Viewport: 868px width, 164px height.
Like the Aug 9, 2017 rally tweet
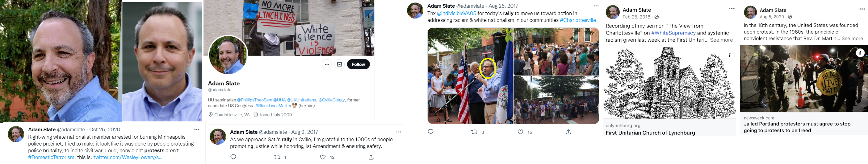tap(323, 157)
